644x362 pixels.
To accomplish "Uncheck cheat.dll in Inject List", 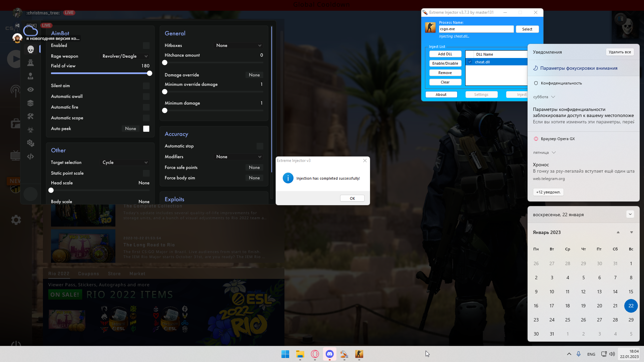I will pyautogui.click(x=470, y=62).
